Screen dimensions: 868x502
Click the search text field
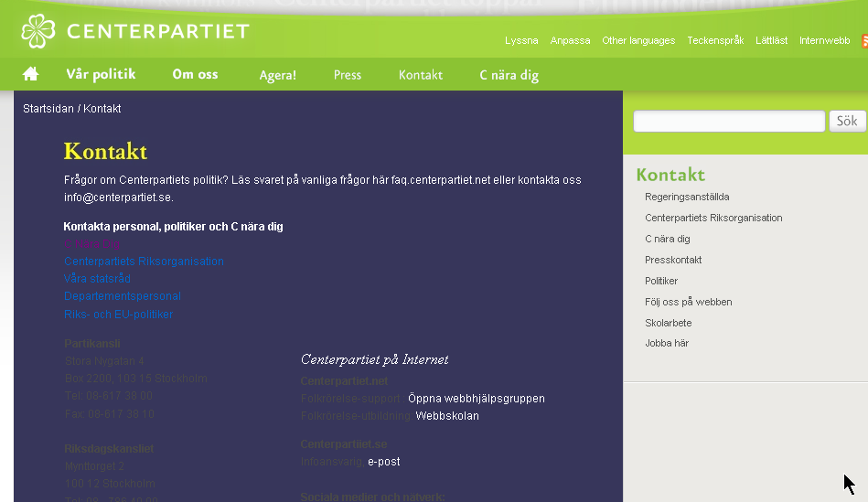point(729,122)
